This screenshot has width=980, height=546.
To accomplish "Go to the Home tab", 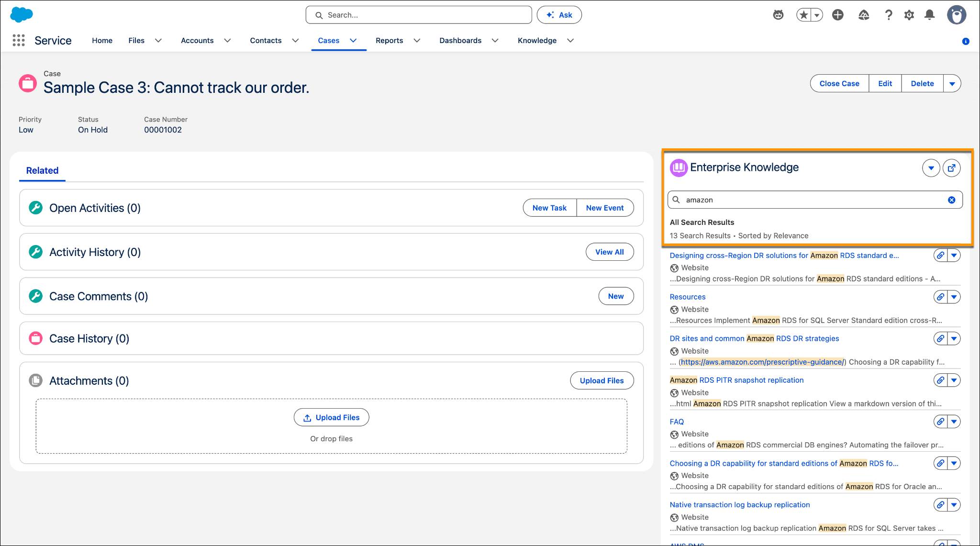I will pyautogui.click(x=102, y=41).
